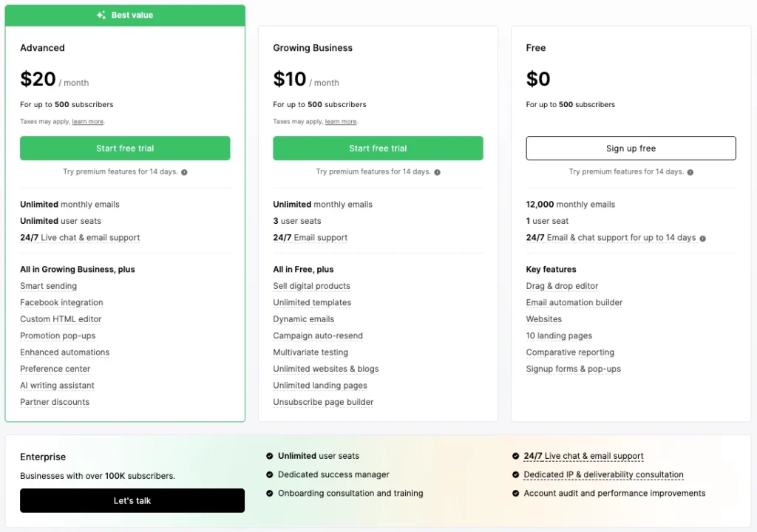757x532 pixels.
Task: Click the Growing Business plan title
Action: (313, 48)
